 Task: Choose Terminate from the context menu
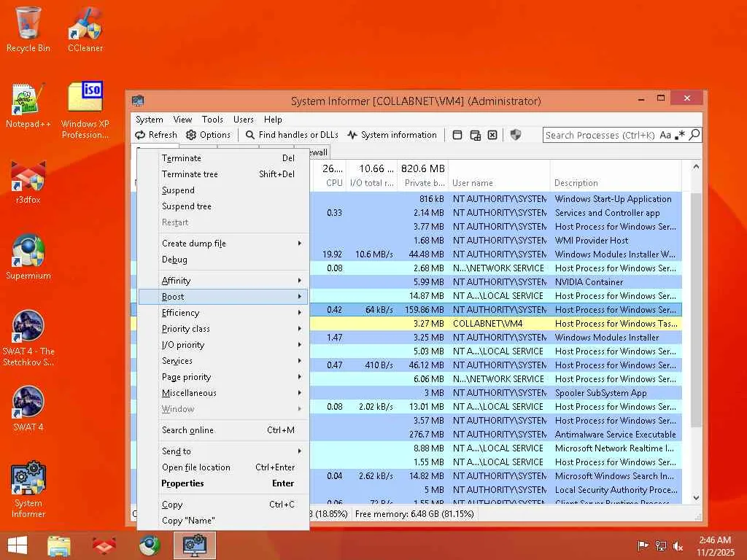tap(223, 158)
